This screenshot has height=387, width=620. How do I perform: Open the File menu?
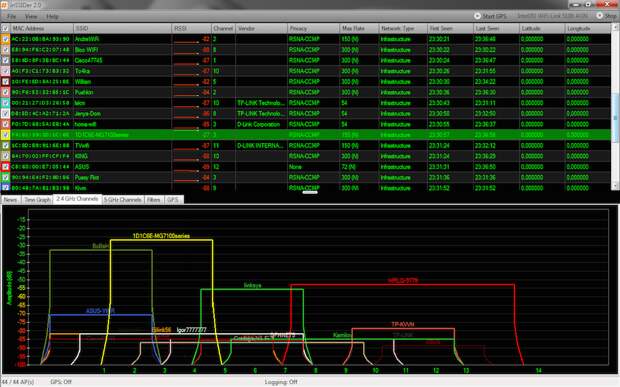pos(11,17)
